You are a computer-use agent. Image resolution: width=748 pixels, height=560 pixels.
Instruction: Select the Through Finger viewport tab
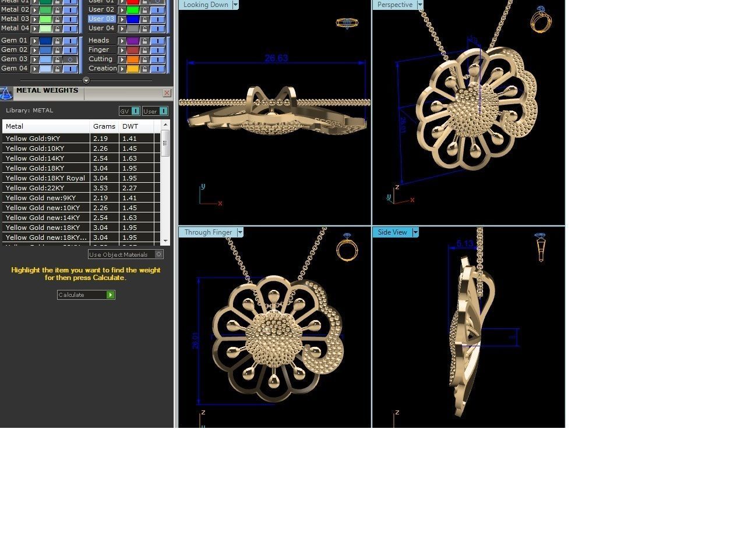[208, 232]
